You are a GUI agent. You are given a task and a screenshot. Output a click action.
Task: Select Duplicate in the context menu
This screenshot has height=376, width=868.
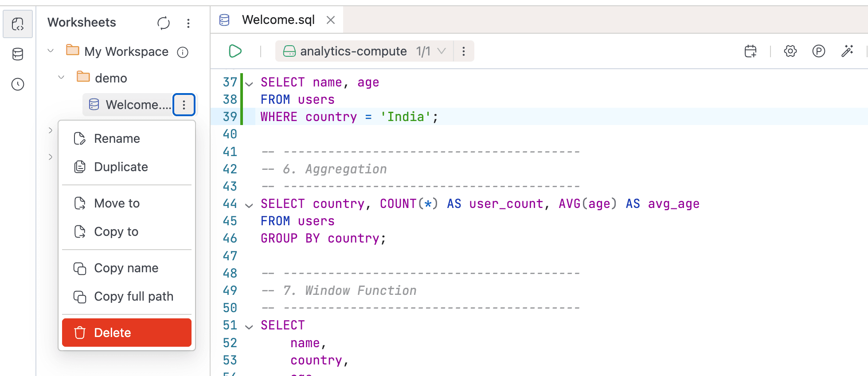point(121,167)
